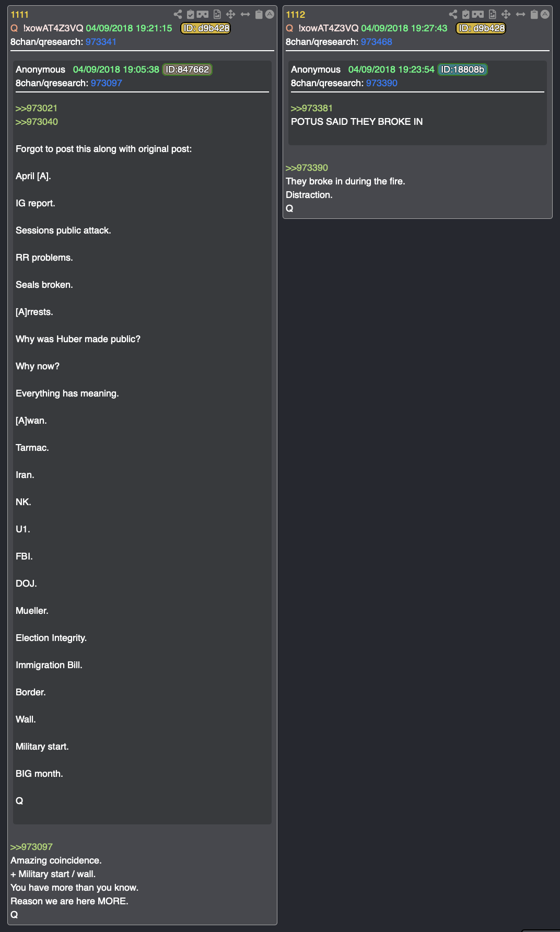Open 8chan post link 973468

[376, 42]
